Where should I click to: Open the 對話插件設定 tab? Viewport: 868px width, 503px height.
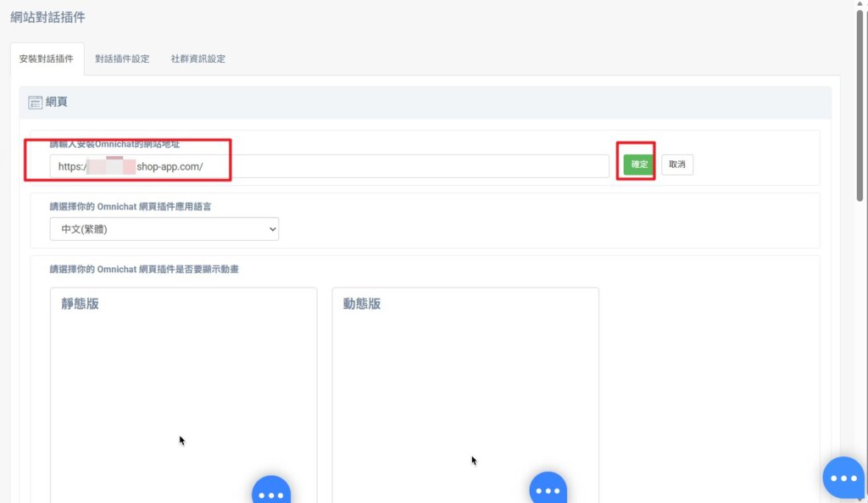pyautogui.click(x=122, y=59)
